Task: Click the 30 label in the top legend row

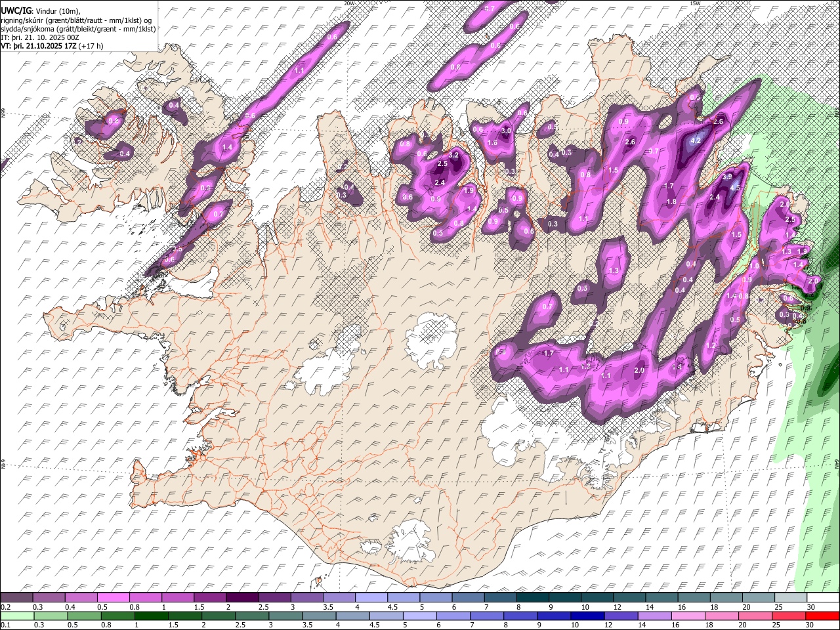Action: pyautogui.click(x=811, y=607)
